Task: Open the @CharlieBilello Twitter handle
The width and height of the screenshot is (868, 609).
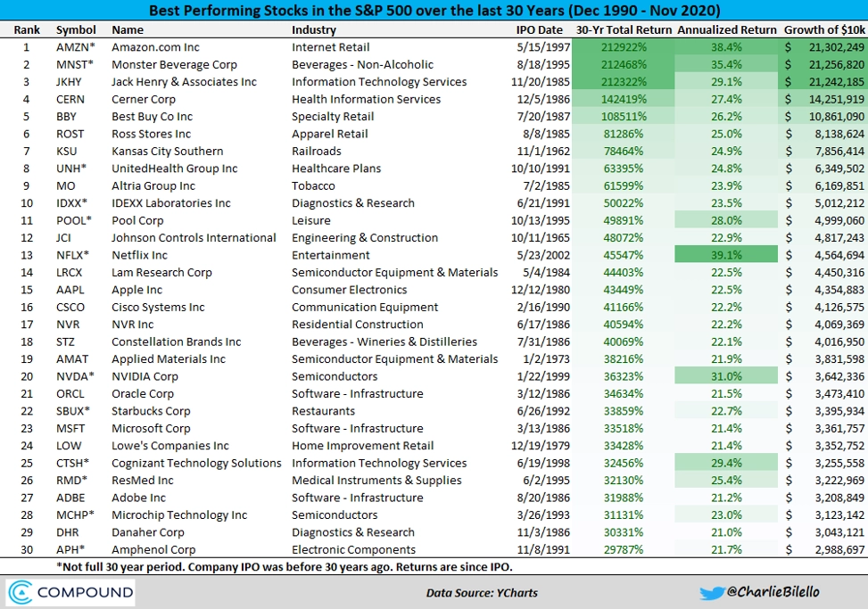Action: (x=773, y=592)
